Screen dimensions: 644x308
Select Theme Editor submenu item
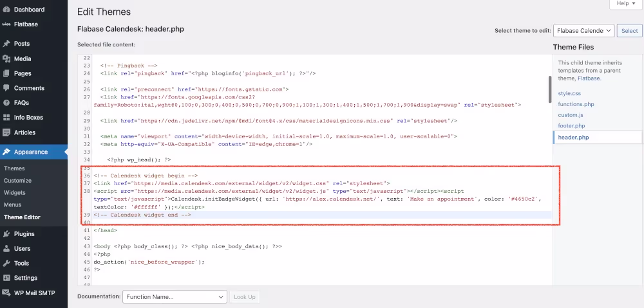click(22, 217)
